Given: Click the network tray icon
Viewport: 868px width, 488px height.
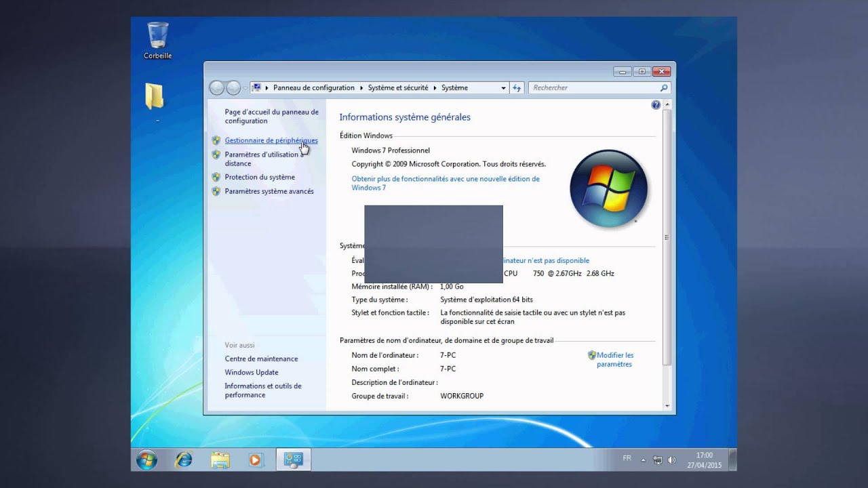Looking at the screenshot, I should point(658,460).
